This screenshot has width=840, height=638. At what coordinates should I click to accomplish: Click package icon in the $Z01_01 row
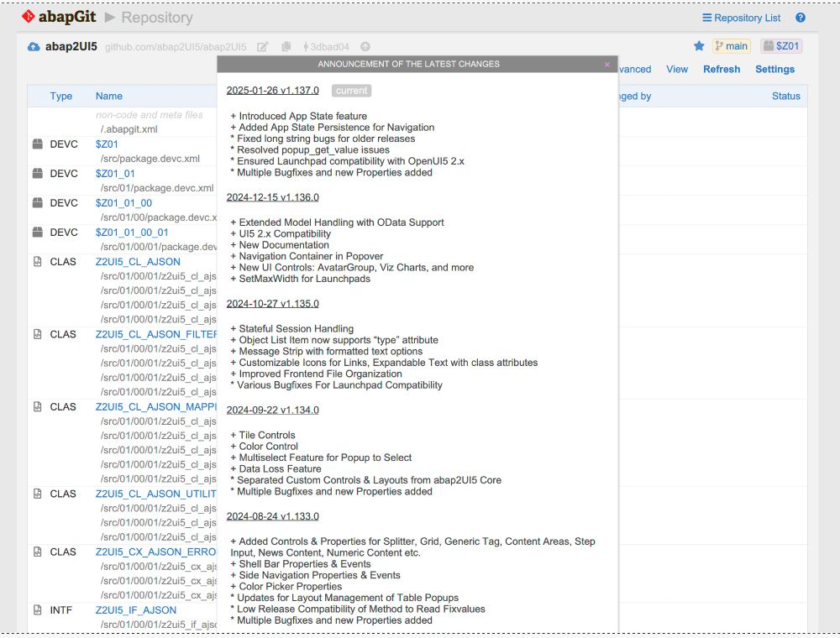[x=38, y=174]
